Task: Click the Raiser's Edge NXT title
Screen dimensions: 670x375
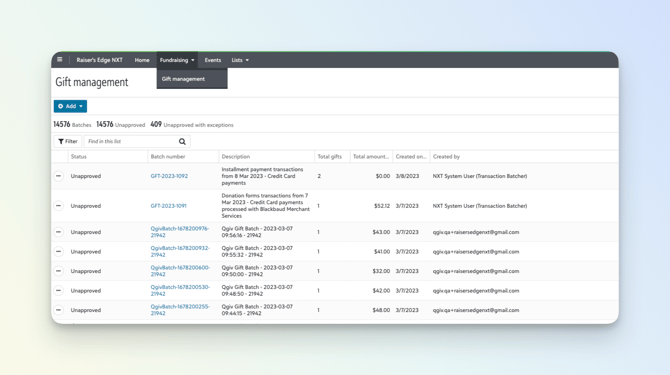Action: [x=100, y=60]
